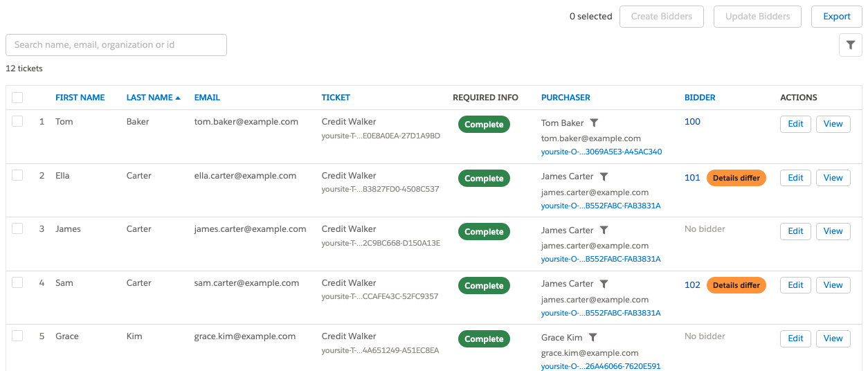
Task: Sort table by First Name column
Action: point(80,98)
